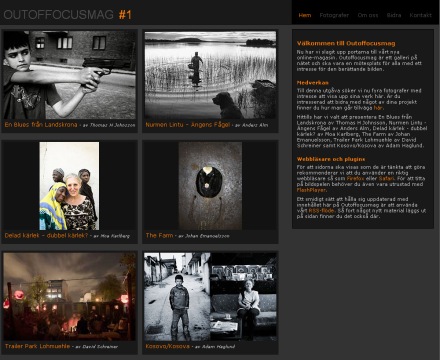Open the Kontakt page
The image size is (440, 360).
tap(420, 15)
